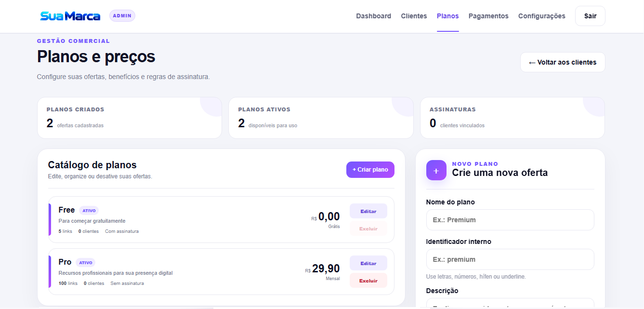
Task: Click the Identificador interno input
Action: [510, 259]
